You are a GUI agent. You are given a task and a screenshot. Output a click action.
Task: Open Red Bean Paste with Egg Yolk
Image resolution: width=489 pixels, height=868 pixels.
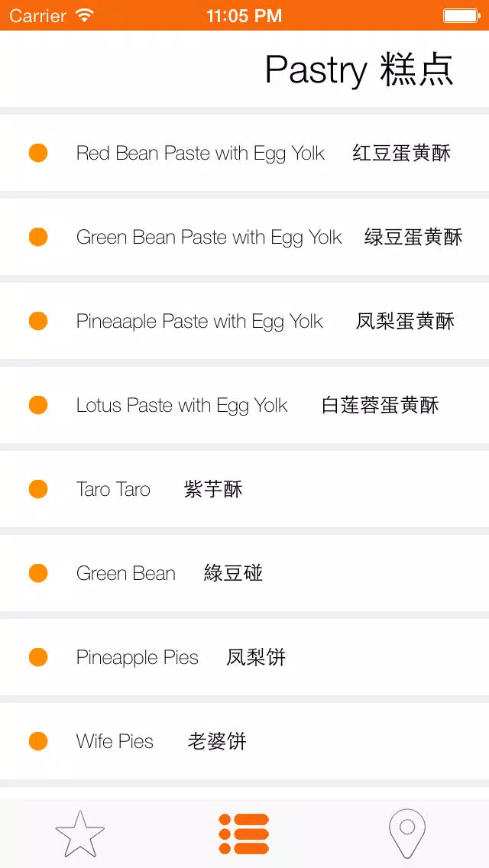pos(200,153)
